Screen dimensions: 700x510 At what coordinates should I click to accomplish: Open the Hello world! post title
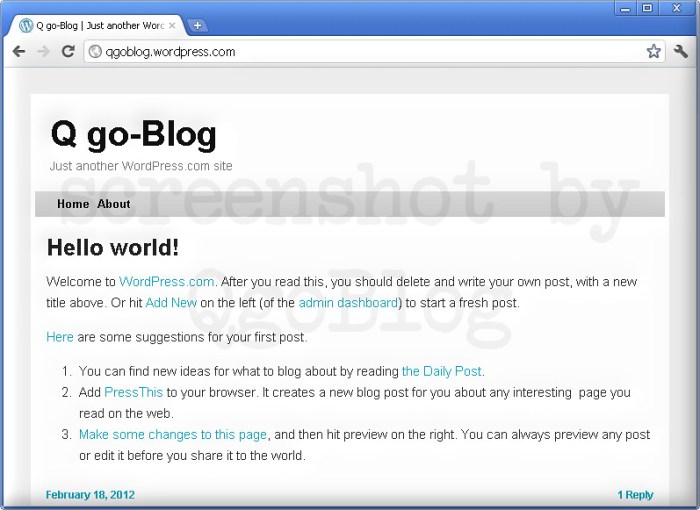pos(113,247)
